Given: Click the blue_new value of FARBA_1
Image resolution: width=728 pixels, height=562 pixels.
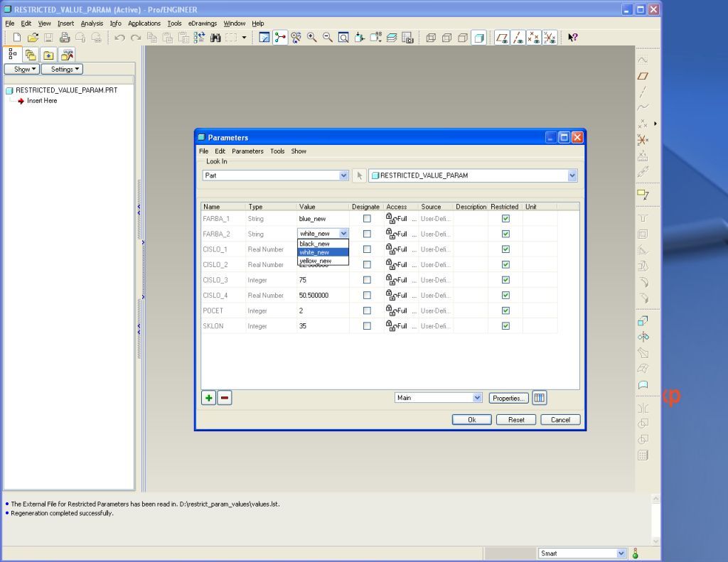Looking at the screenshot, I should click(313, 219).
